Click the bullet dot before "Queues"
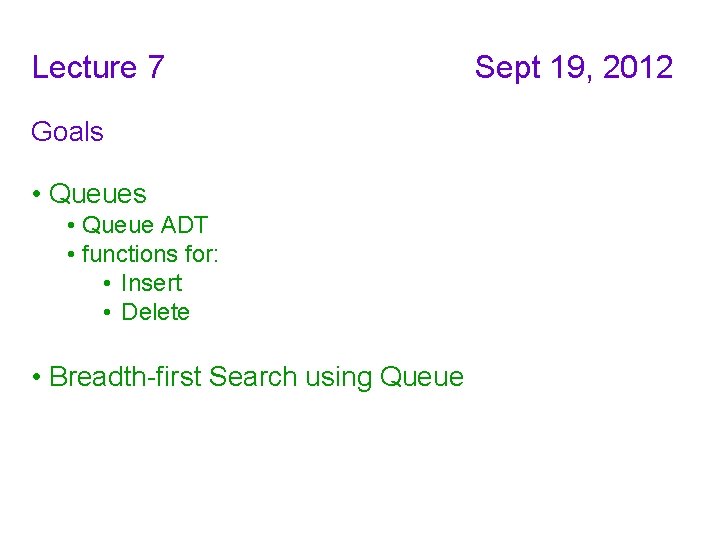The height and width of the screenshot is (540, 720). (x=37, y=194)
